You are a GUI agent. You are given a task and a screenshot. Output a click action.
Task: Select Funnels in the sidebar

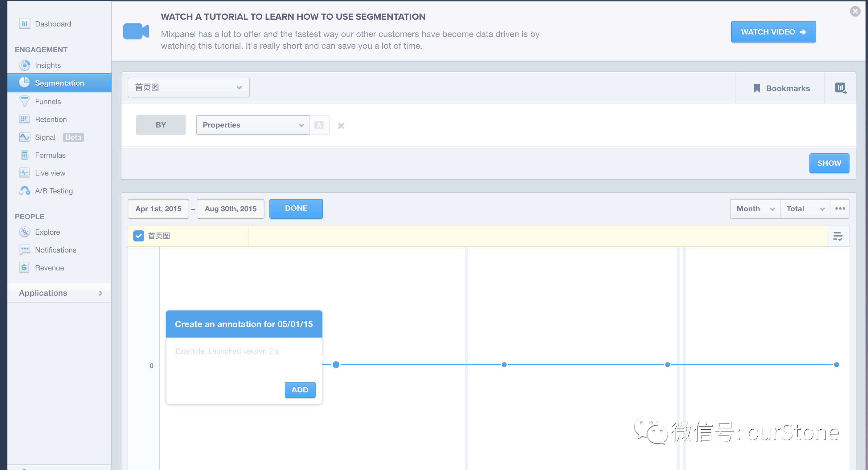[48, 101]
